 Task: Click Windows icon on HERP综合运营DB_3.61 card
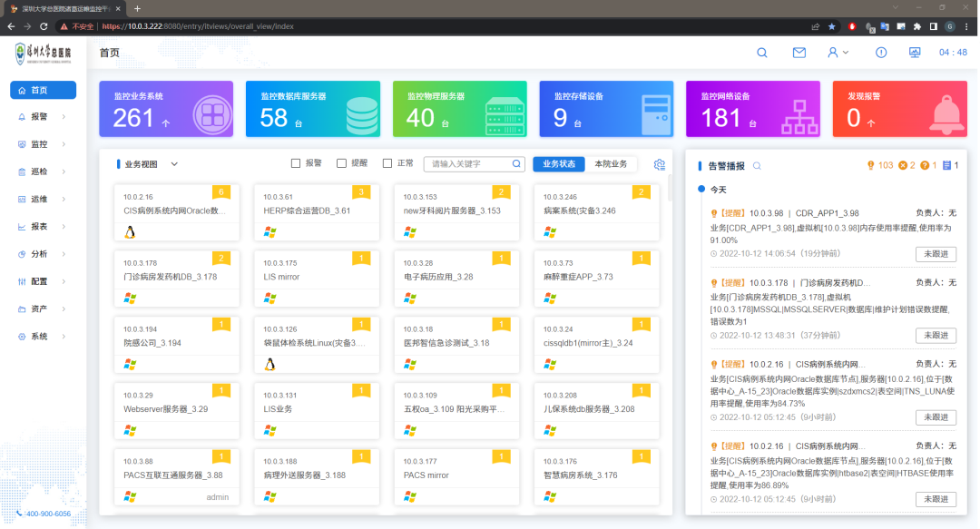pos(270,232)
